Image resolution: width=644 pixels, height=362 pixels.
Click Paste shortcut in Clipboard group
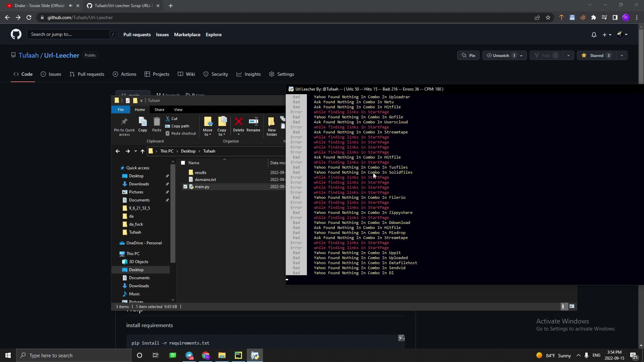[180, 133]
